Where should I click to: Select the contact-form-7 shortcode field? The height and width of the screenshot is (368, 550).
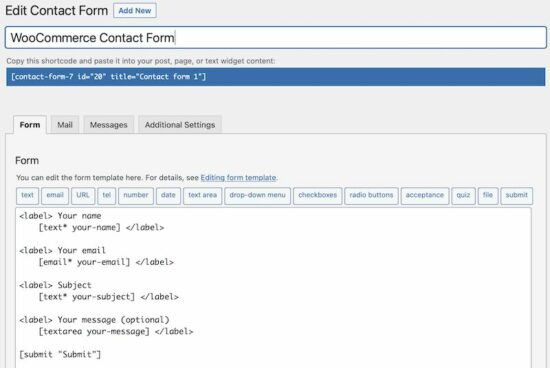tap(275, 77)
